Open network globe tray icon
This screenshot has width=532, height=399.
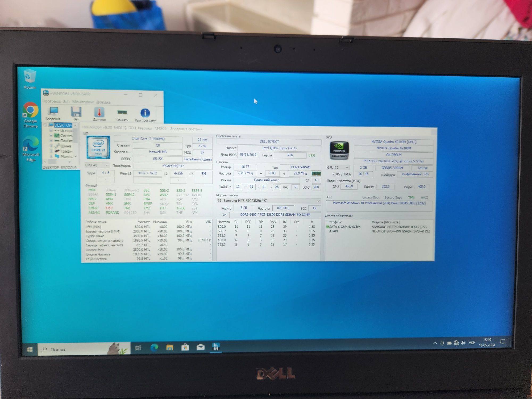tap(456, 343)
